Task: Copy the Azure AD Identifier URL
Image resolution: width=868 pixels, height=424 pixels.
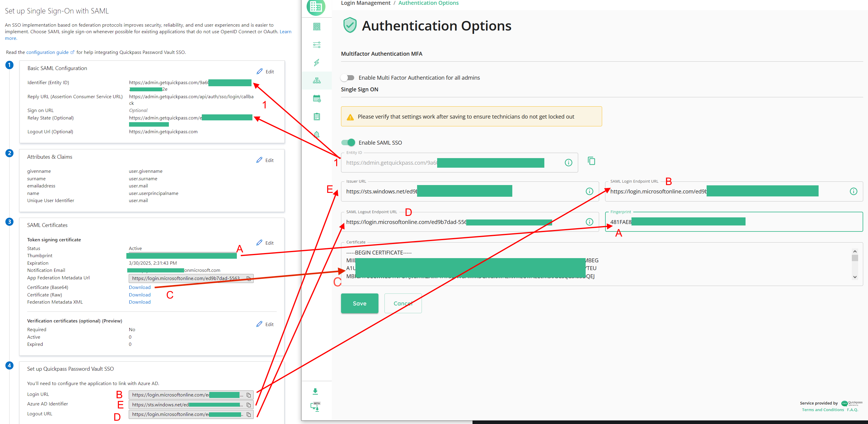Action: click(x=248, y=405)
